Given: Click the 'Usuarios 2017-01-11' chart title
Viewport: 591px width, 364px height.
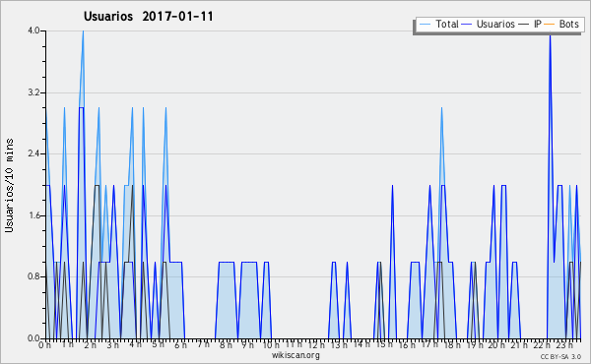Looking at the screenshot, I should [149, 17].
